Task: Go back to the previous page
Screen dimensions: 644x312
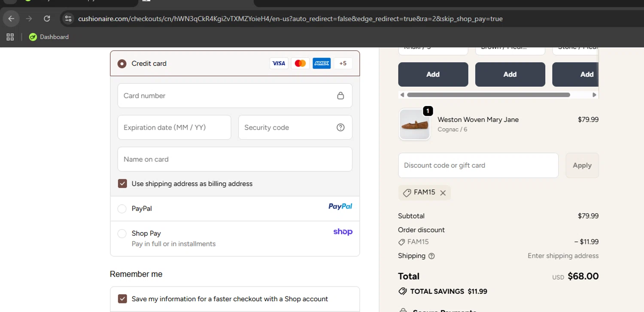Action: (x=11, y=18)
